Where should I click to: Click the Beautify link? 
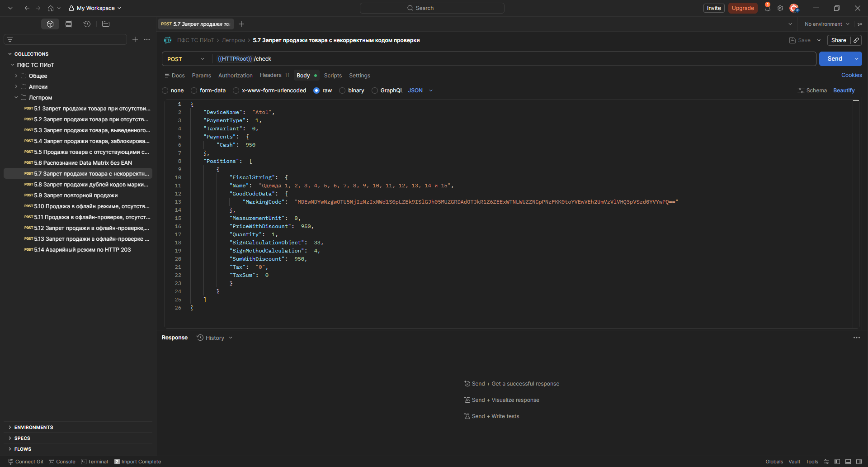(844, 91)
